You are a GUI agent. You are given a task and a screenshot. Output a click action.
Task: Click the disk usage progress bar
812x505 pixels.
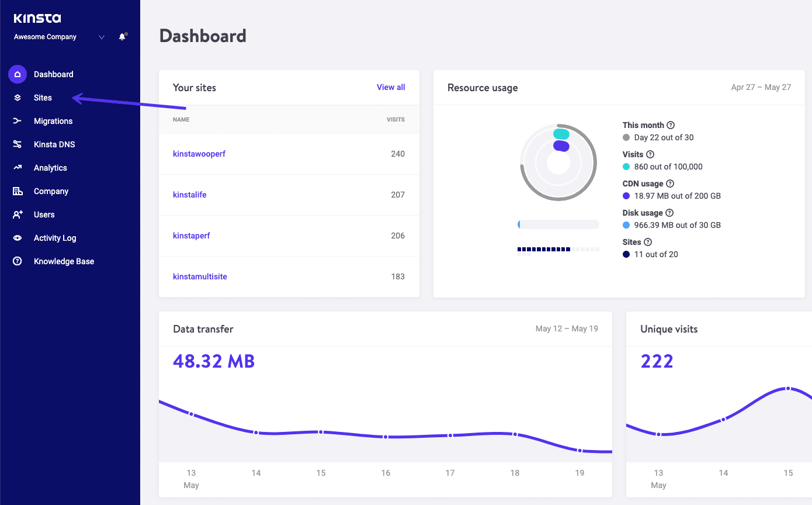558,224
